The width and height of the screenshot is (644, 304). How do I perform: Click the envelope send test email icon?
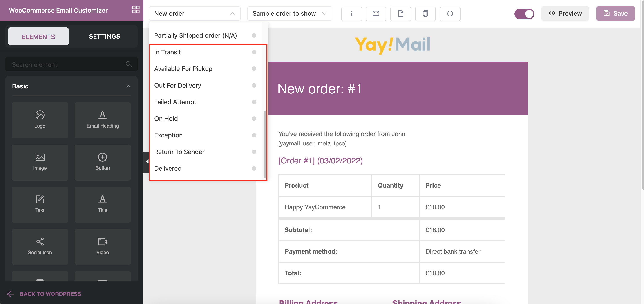point(376,13)
